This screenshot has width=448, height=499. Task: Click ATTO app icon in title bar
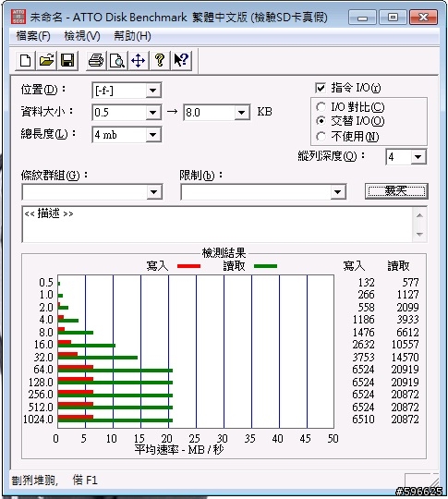coord(18,17)
